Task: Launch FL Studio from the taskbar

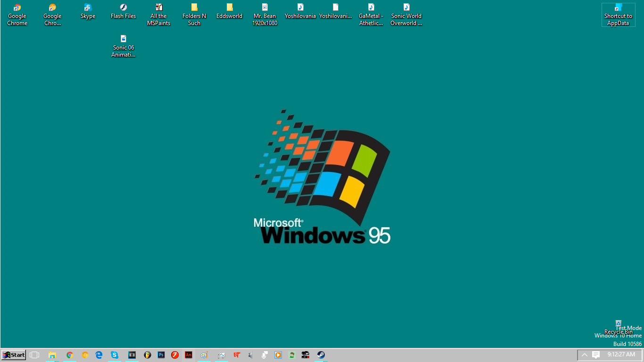Action: [148, 355]
